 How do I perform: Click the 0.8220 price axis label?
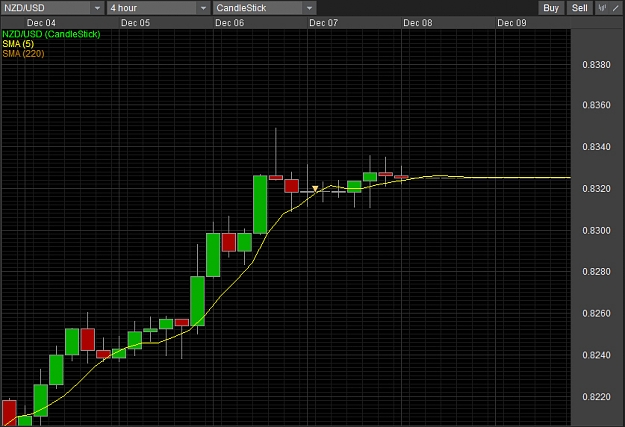[596, 397]
